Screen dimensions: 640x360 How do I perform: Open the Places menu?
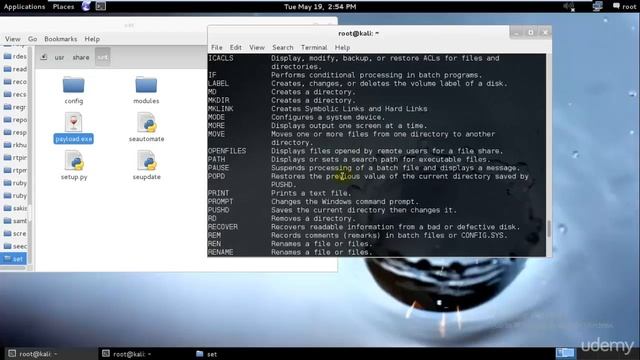point(63,7)
